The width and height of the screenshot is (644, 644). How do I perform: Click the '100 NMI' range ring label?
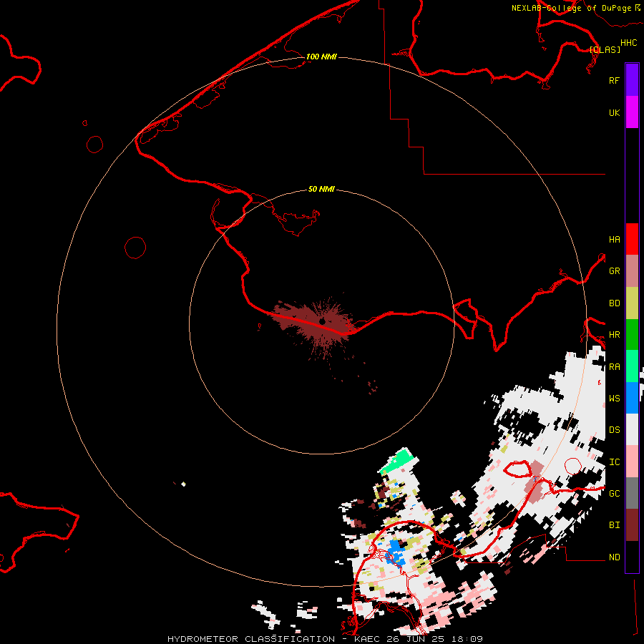(321, 57)
